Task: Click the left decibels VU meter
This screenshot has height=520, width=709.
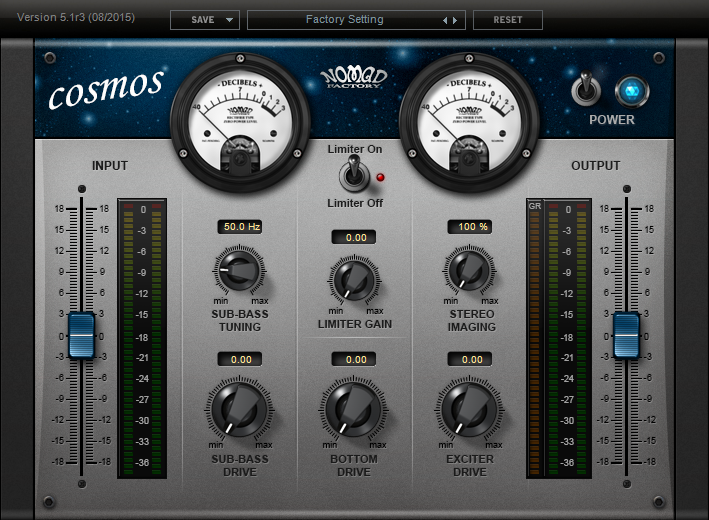Action: tap(240, 122)
